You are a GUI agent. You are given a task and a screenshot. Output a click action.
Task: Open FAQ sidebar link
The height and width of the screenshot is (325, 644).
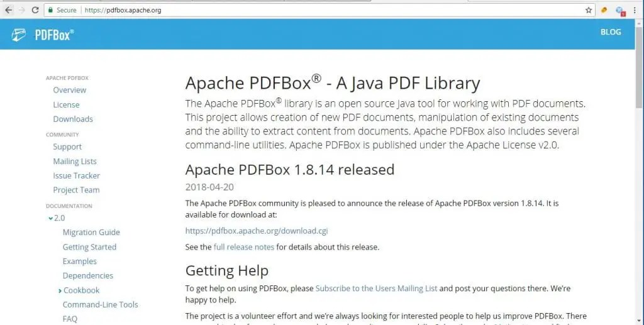tap(70, 319)
